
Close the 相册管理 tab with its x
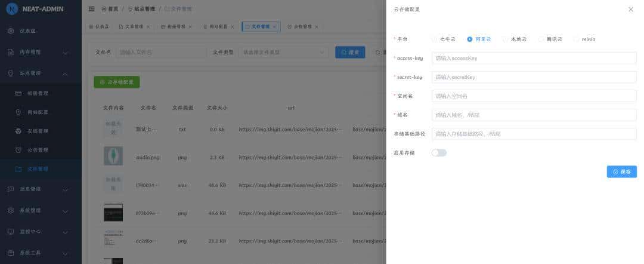[x=190, y=27]
